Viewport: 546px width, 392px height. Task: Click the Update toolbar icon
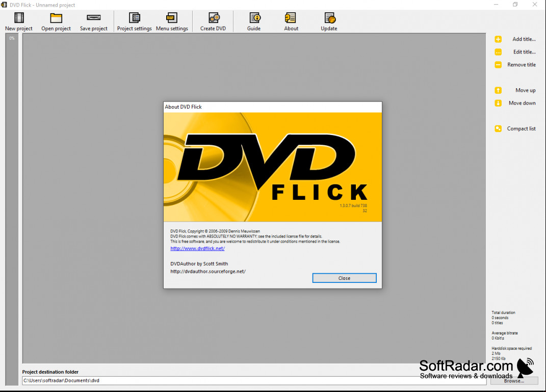[x=330, y=18]
